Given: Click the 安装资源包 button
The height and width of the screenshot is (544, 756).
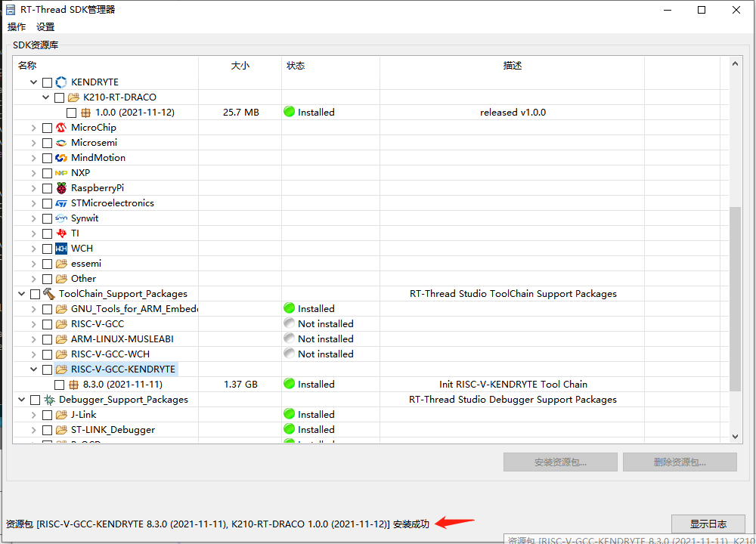Looking at the screenshot, I should tap(560, 462).
